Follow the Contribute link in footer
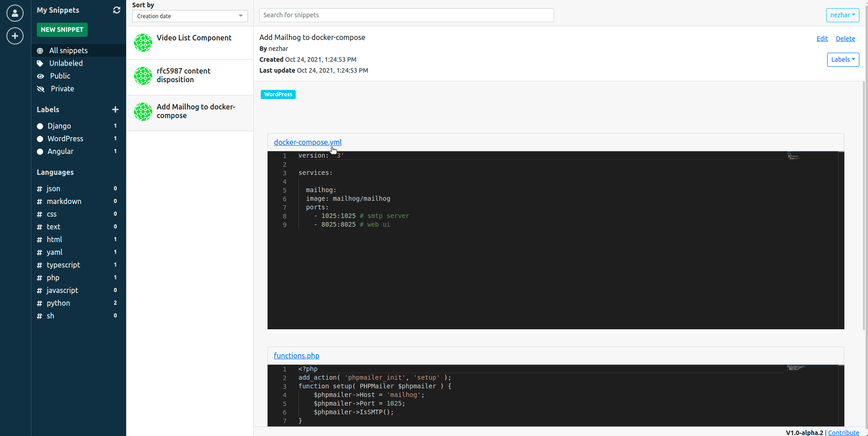This screenshot has width=868, height=436. (843, 432)
